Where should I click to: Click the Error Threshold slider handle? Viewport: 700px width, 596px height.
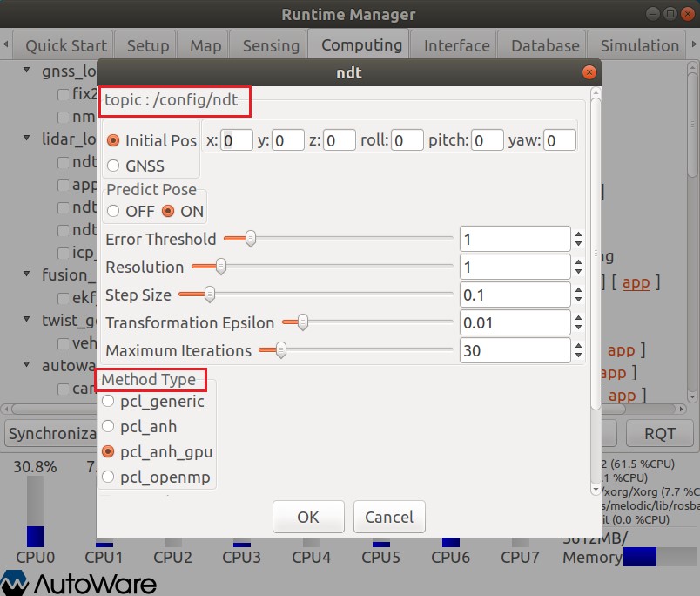pyautogui.click(x=251, y=239)
